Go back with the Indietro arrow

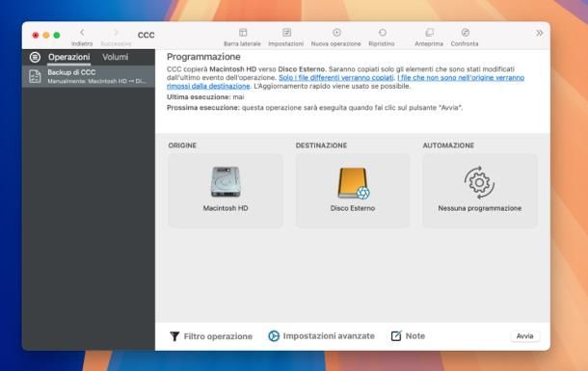(x=82, y=33)
